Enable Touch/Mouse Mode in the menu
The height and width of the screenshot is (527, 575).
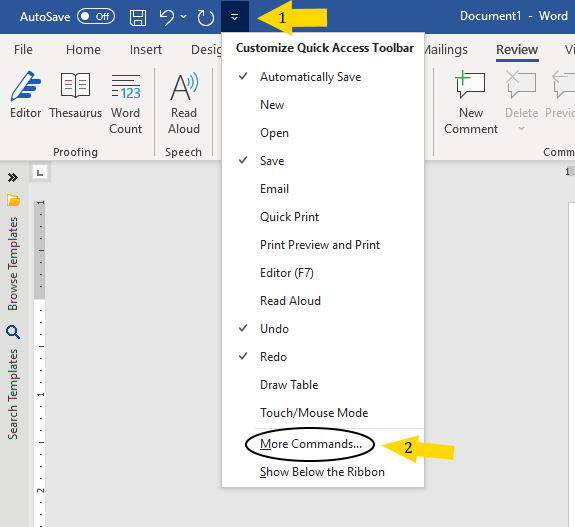pos(323,413)
